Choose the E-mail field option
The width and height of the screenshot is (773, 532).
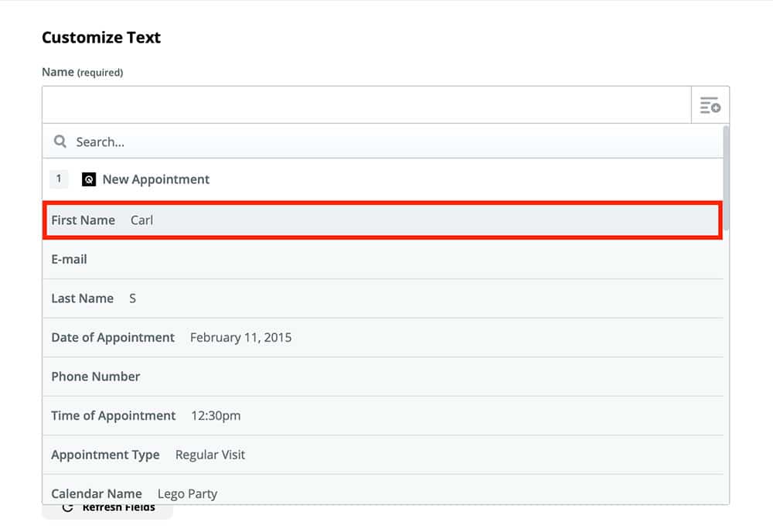tap(383, 260)
